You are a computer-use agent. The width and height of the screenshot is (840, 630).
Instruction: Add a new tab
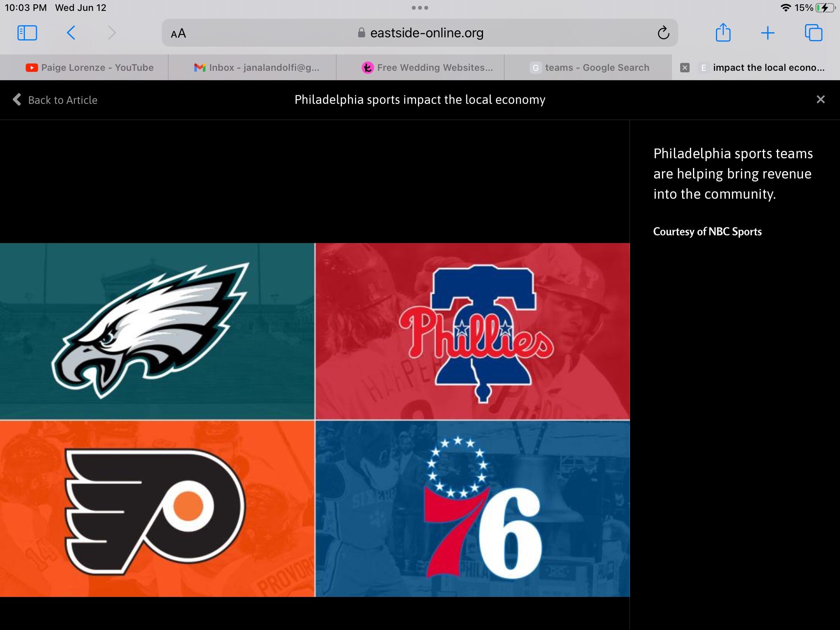coord(768,33)
